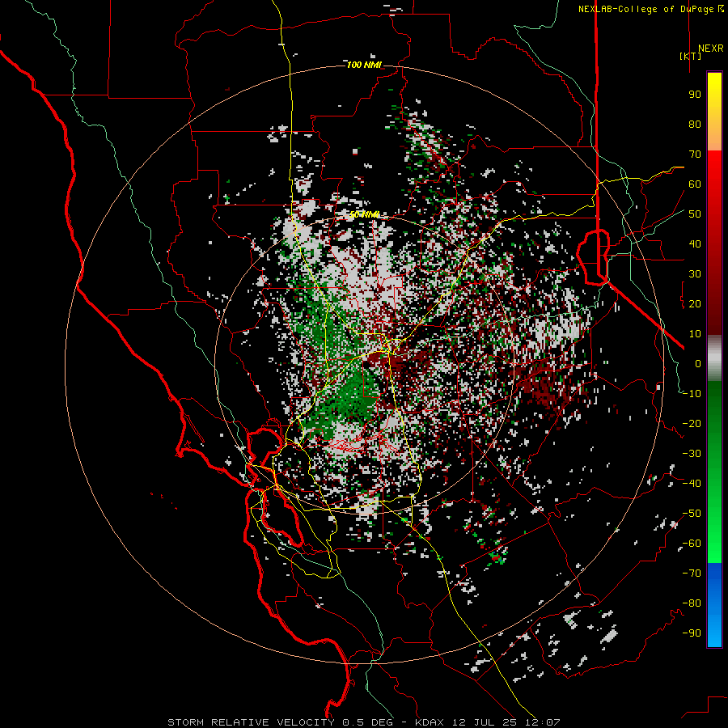Click the -60 knot scale label

(692, 544)
